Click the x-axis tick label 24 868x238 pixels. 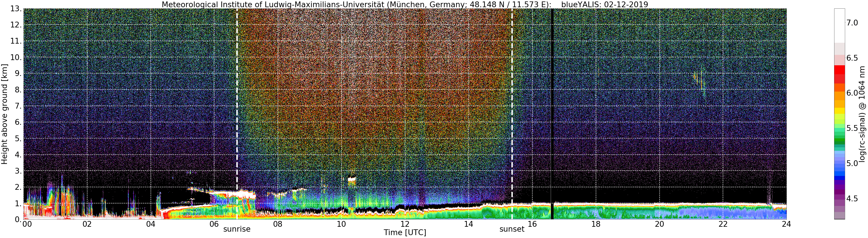click(786, 224)
